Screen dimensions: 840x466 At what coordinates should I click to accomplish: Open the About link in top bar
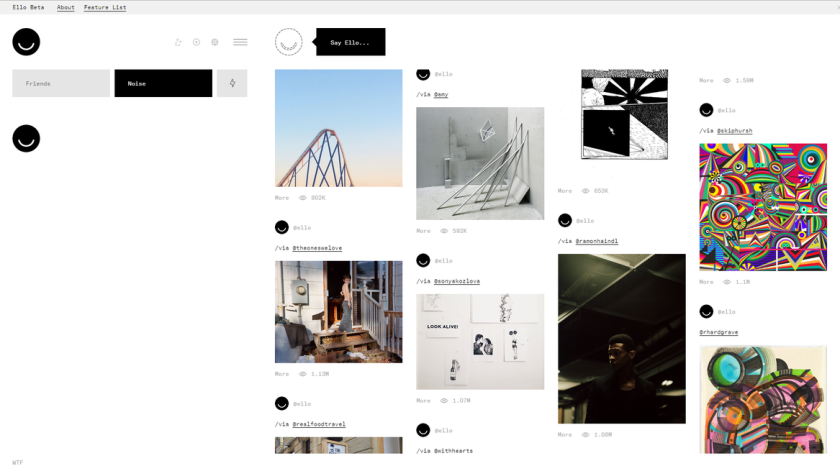tap(66, 7)
